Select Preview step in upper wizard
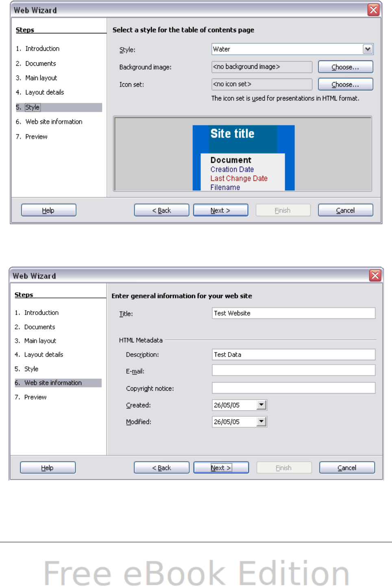Screen dimensions: 392x587 click(x=36, y=137)
